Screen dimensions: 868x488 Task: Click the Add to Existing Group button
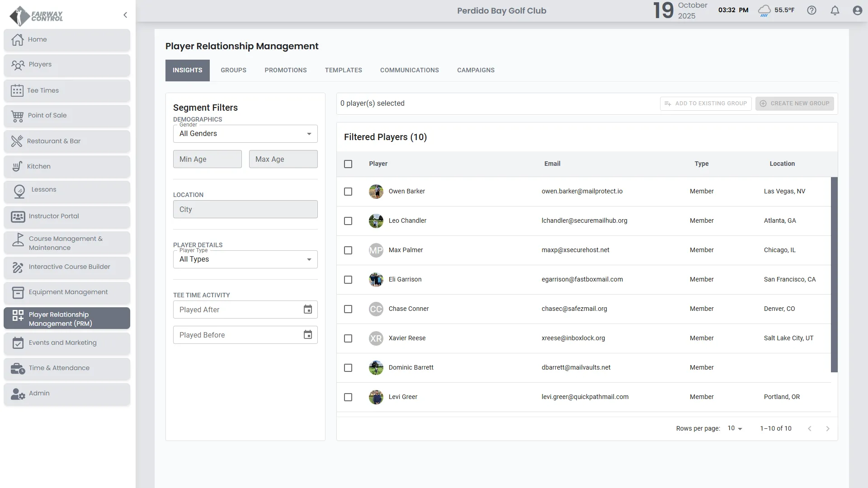(705, 103)
